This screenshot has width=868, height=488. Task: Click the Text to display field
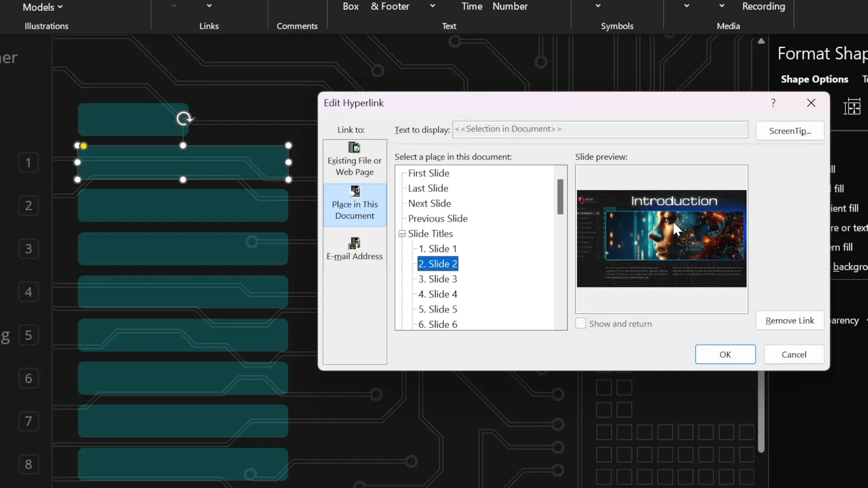tap(600, 129)
